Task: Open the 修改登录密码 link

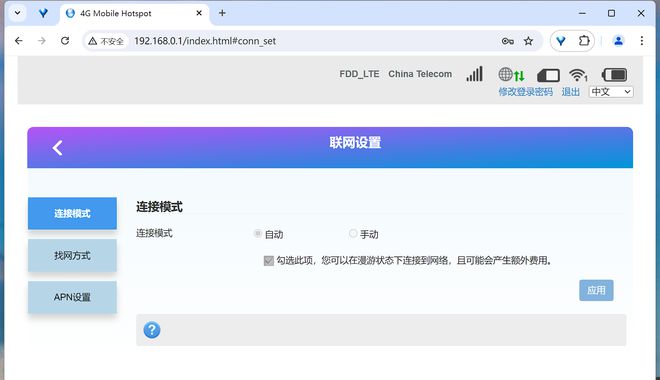Action: [526, 92]
